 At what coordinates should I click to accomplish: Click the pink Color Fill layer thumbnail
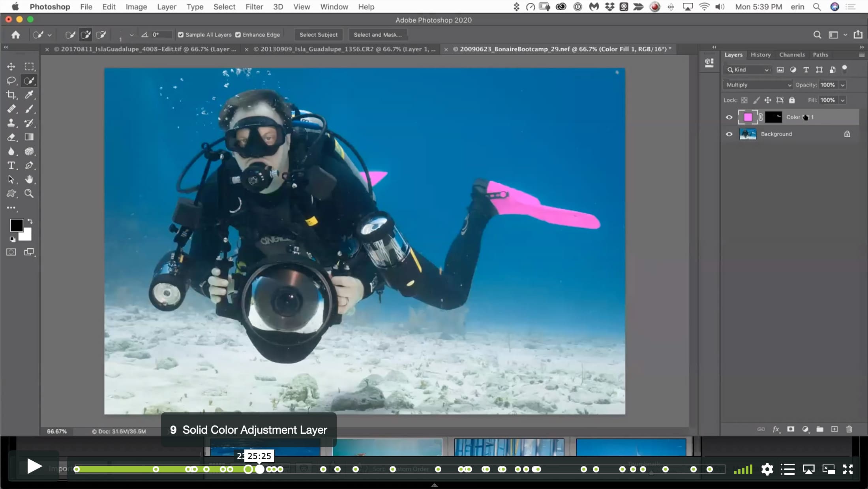(x=748, y=117)
